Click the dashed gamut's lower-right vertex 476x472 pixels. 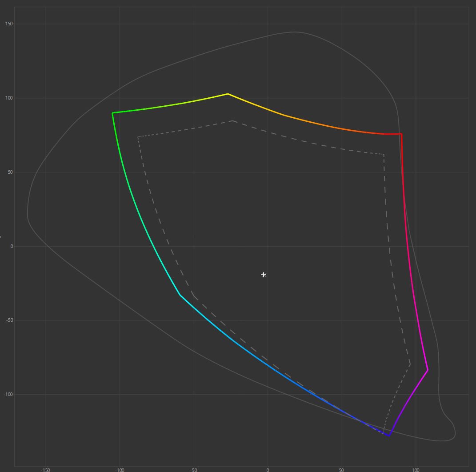[410, 365]
